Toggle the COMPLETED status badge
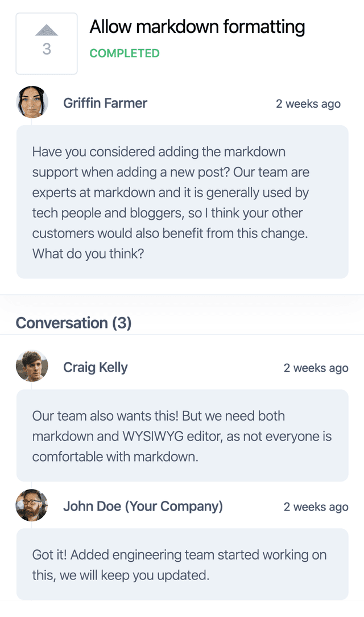The image size is (364, 617). [124, 54]
